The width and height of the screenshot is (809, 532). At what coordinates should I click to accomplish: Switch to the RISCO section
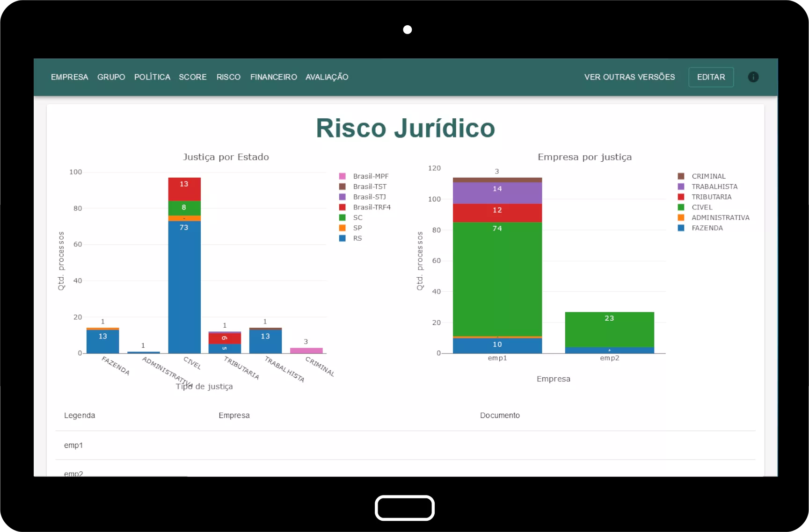point(228,77)
